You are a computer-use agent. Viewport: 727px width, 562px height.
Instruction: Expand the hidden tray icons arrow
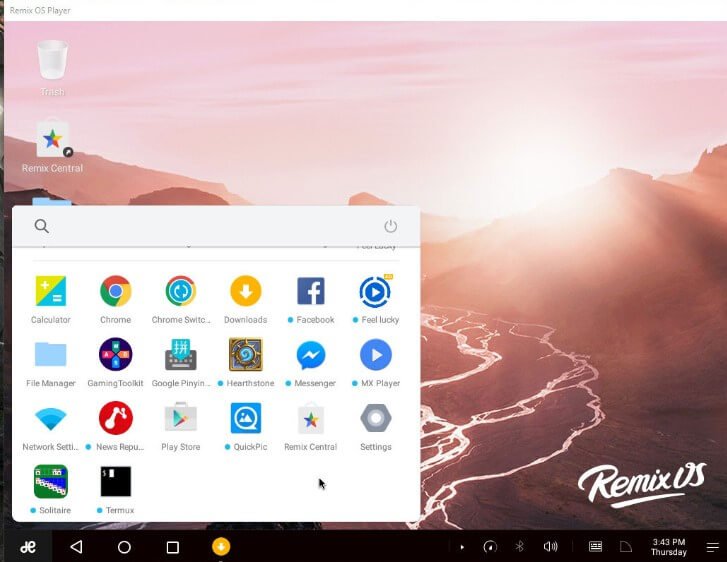[x=462, y=547]
